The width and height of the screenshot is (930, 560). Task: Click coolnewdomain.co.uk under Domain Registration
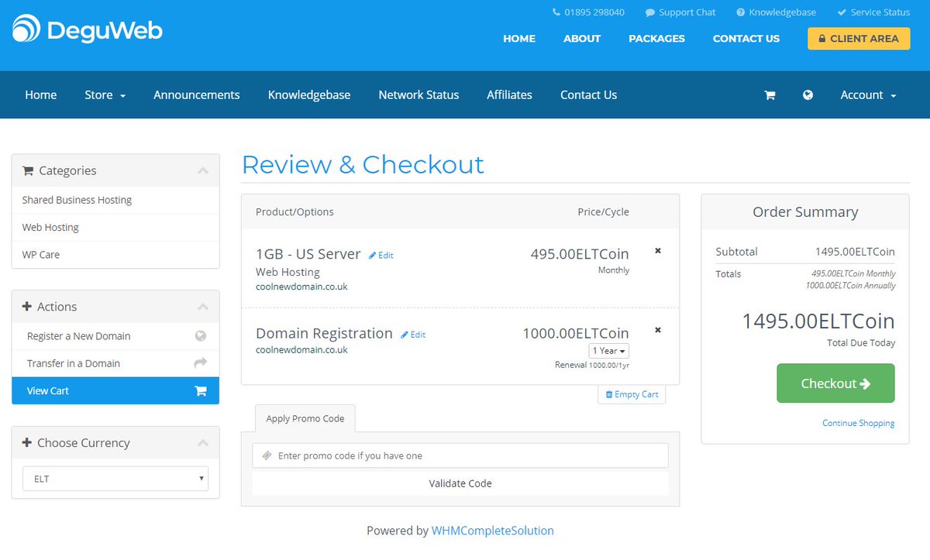coord(301,350)
